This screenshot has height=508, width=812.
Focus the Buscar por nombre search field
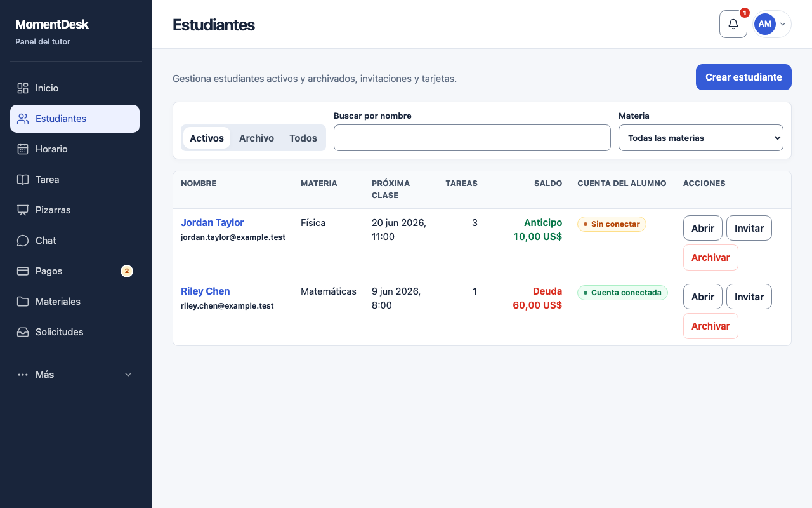pyautogui.click(x=472, y=138)
